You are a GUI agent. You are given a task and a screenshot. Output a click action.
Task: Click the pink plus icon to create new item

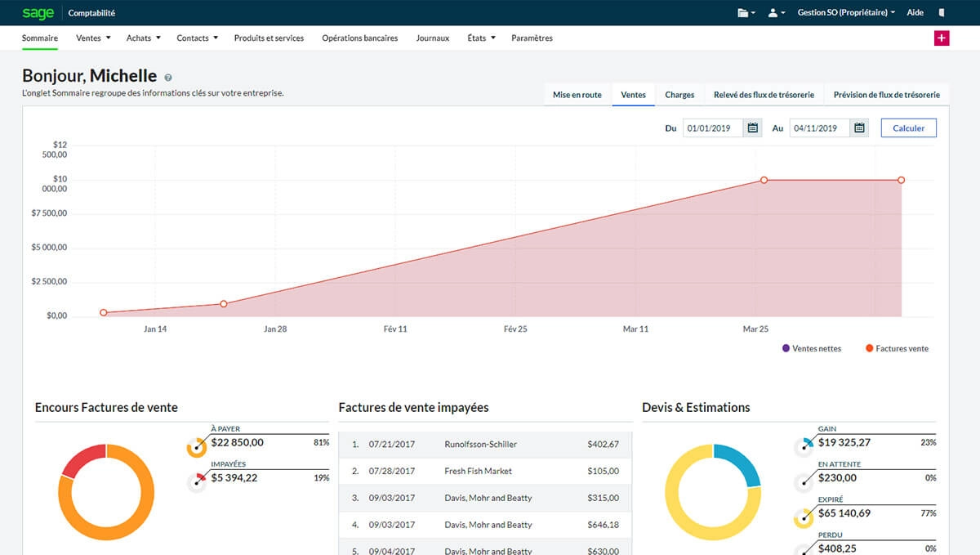[x=941, y=38]
